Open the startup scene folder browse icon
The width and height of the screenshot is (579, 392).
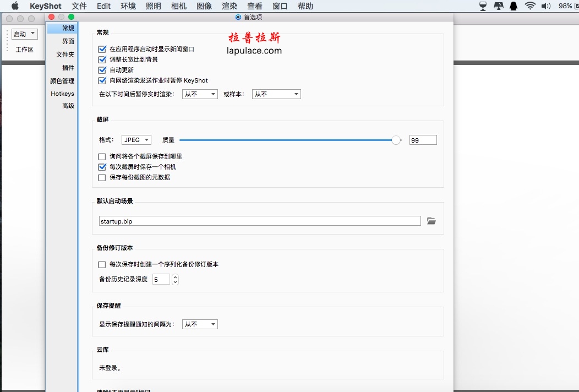point(431,221)
